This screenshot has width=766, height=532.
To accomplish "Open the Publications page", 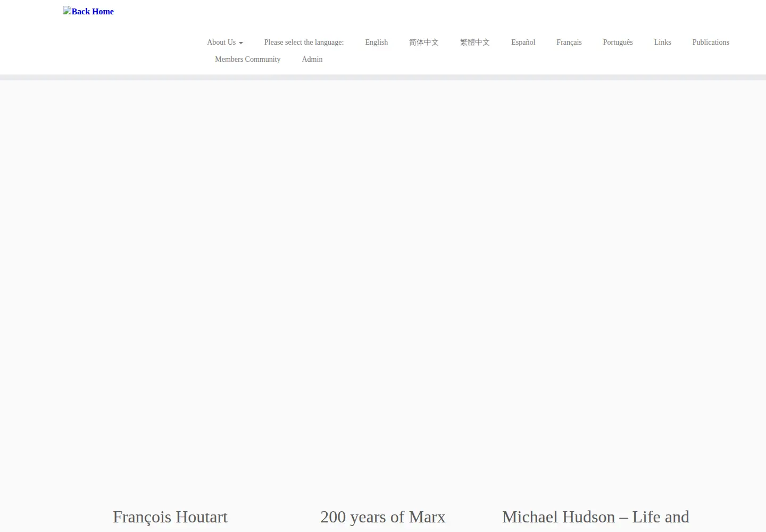I will click(x=711, y=42).
